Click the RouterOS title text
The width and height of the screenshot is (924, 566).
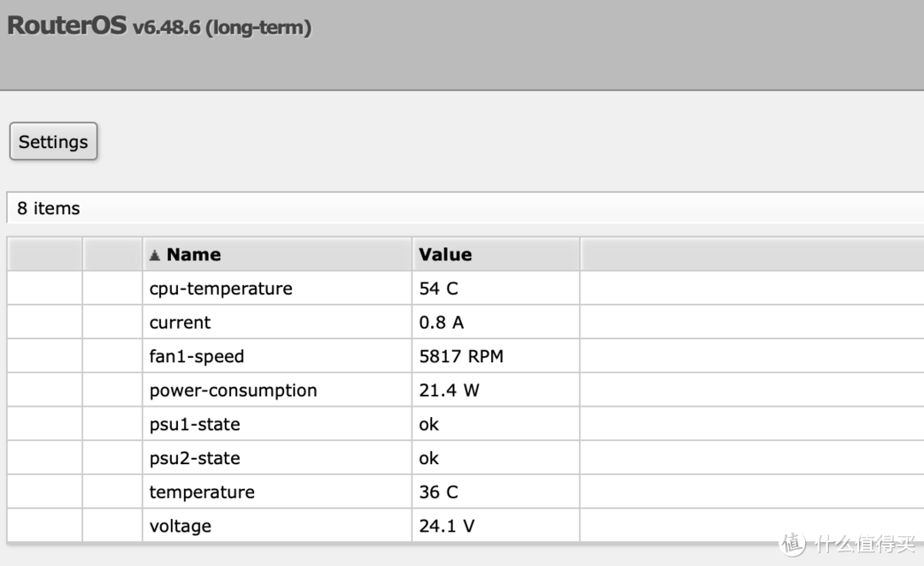click(x=66, y=26)
